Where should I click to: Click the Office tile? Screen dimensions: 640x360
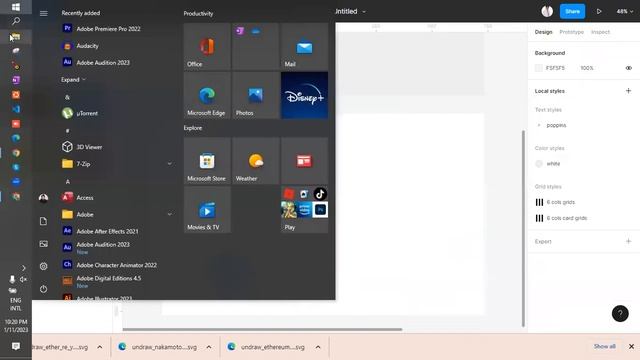pos(207,47)
